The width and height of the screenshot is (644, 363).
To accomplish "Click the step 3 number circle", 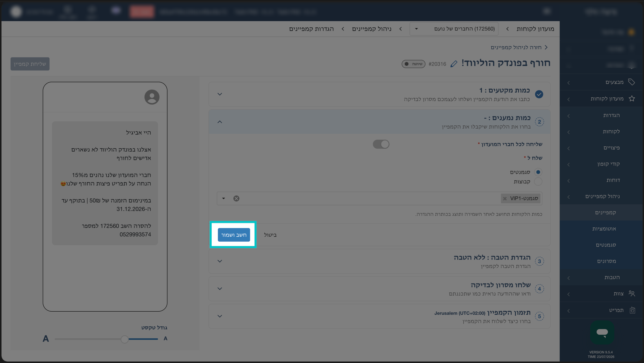I will coord(539,261).
